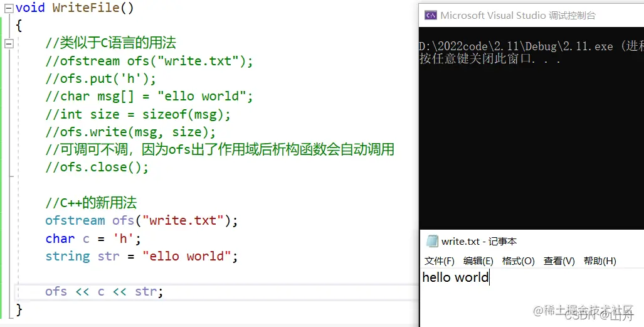Click comment '//类似于C语言的用法'
Screen dimensions: 644x327
coord(111,43)
